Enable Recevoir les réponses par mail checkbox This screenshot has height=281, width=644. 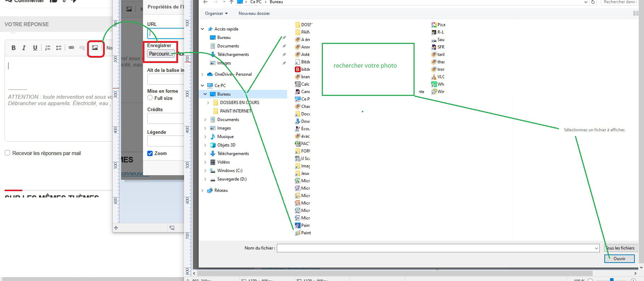coord(7,153)
